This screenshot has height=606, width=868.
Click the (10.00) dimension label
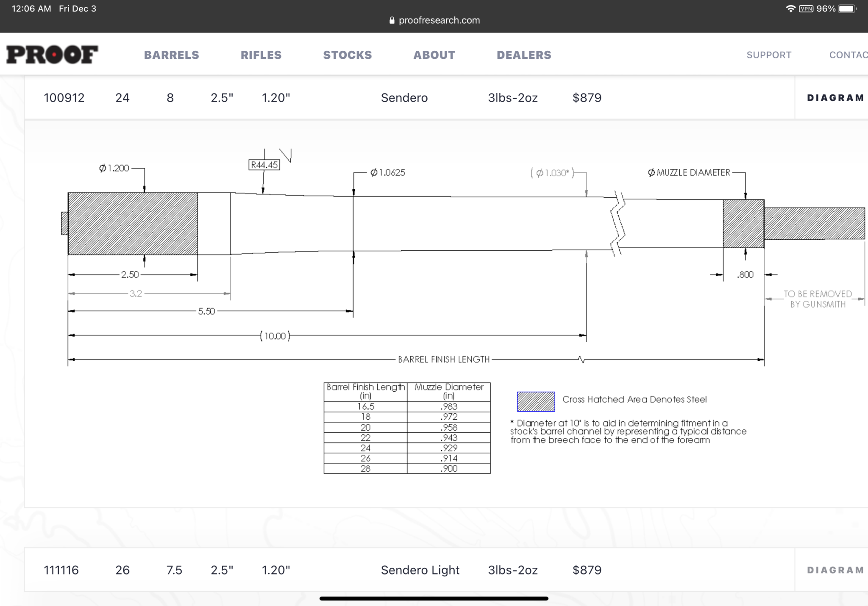coord(275,336)
